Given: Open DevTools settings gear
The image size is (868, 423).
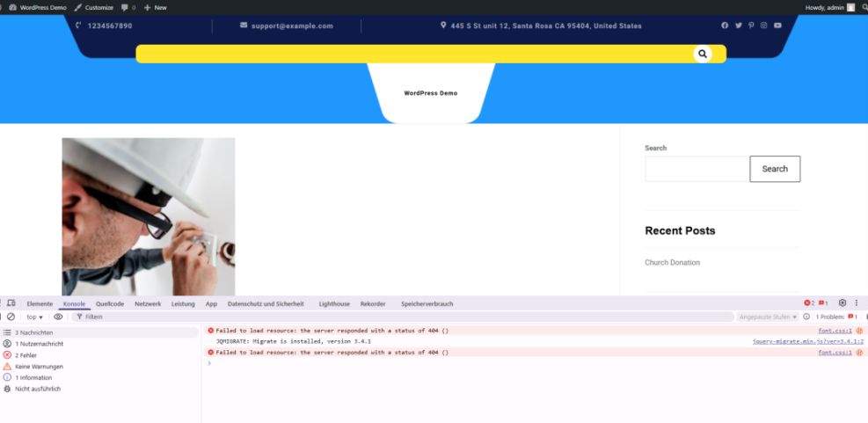Looking at the screenshot, I should pyautogui.click(x=842, y=303).
